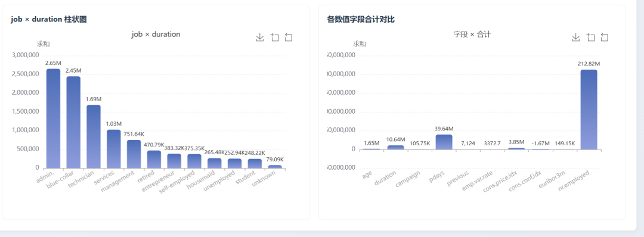Click the management bar

(x=134, y=154)
